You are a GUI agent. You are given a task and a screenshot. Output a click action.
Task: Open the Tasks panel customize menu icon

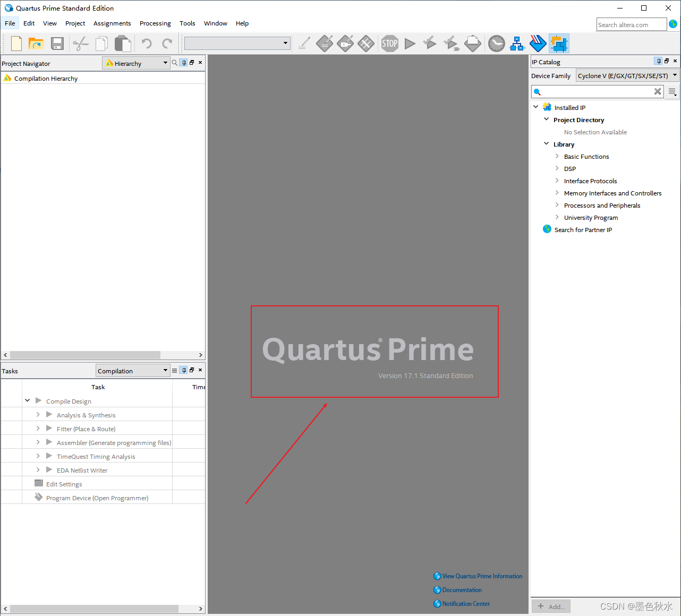(174, 371)
